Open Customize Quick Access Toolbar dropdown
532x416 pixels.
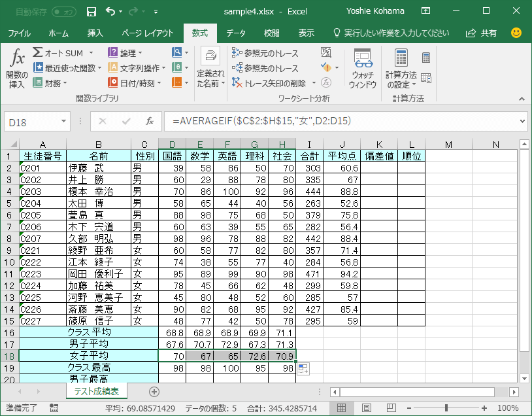(x=156, y=12)
